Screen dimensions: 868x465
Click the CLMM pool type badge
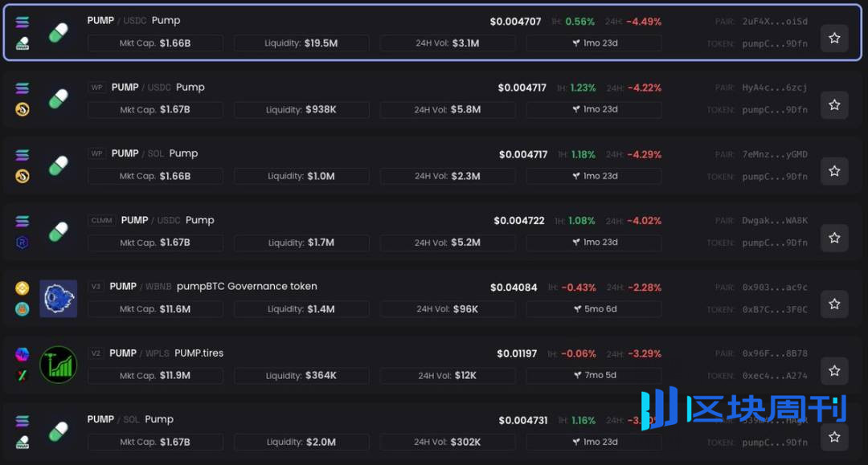(101, 220)
